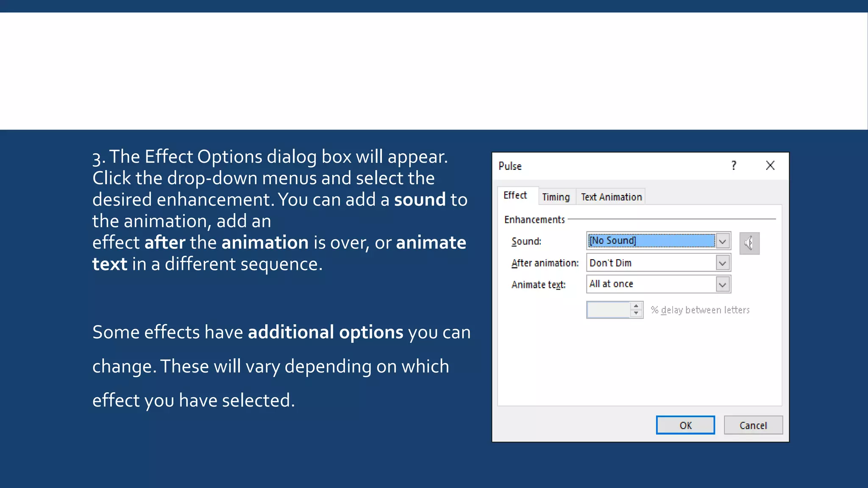
Task: Confirm the dialog with the OK button
Action: coord(685,425)
